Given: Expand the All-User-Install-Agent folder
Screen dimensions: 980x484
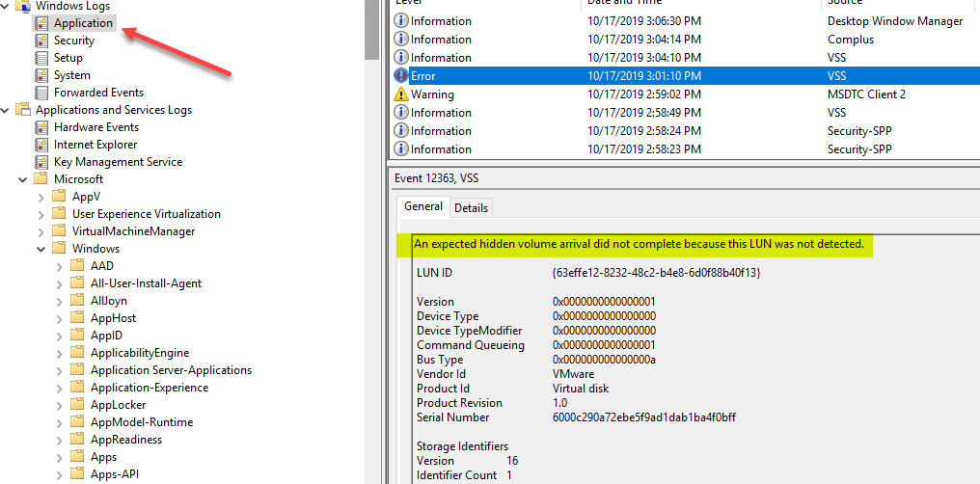Looking at the screenshot, I should 60,284.
